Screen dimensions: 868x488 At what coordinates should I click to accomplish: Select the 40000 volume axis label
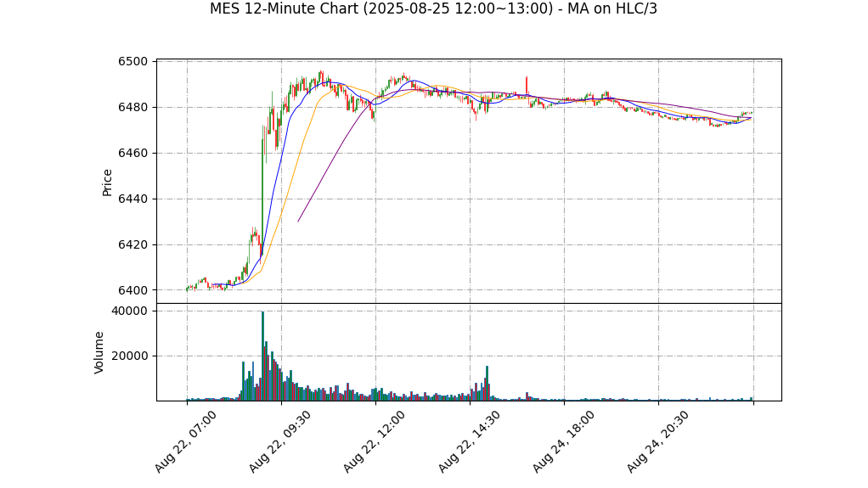click(130, 311)
